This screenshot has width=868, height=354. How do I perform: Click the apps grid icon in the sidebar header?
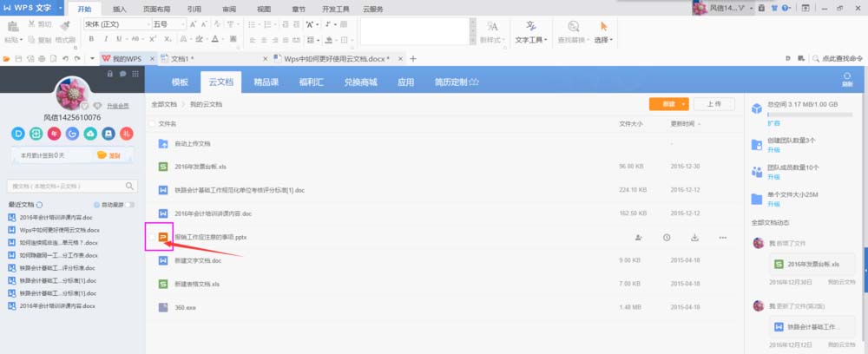[x=135, y=74]
